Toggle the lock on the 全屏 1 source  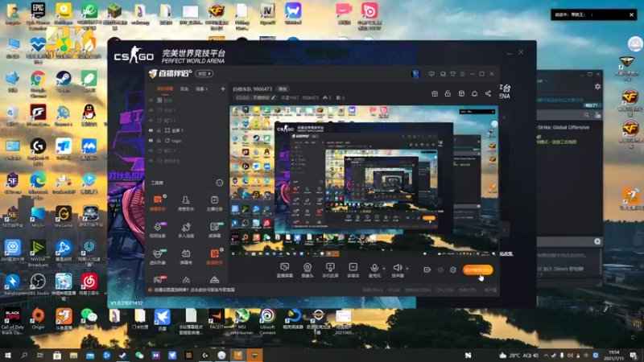click(x=159, y=130)
